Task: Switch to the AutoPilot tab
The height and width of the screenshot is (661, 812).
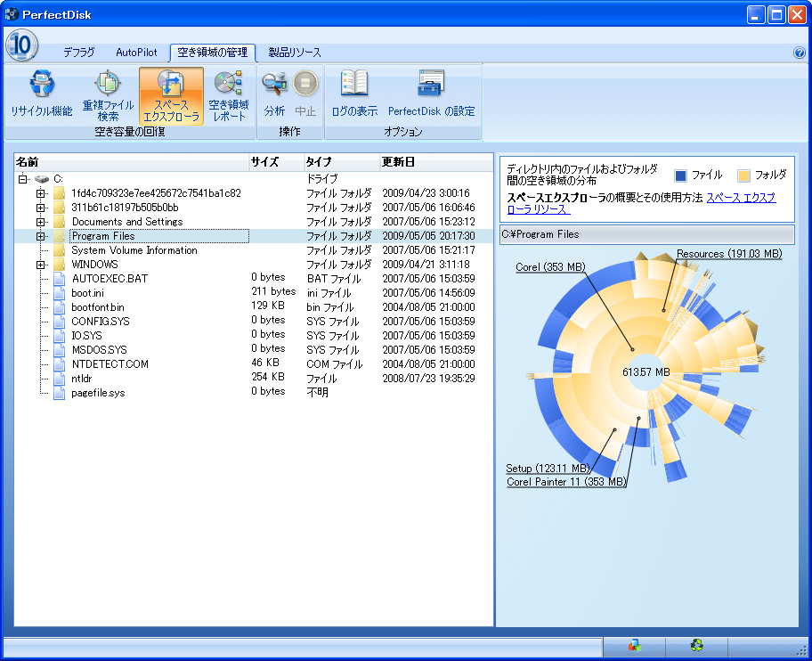Action: [x=136, y=53]
